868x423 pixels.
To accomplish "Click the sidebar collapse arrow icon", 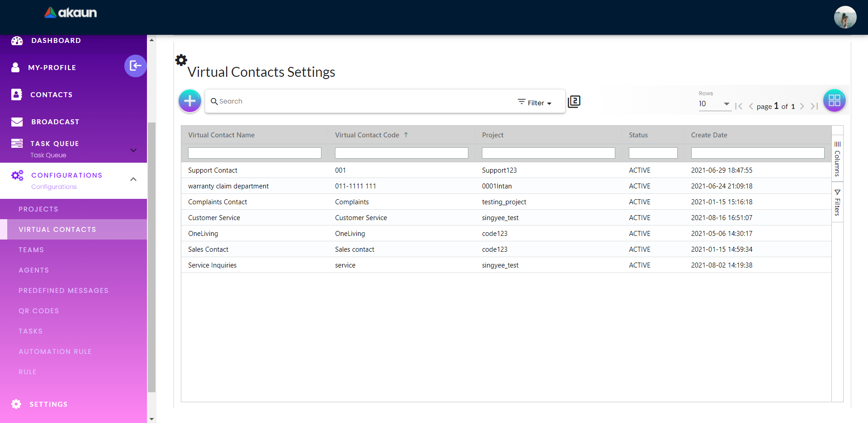I will pos(135,66).
